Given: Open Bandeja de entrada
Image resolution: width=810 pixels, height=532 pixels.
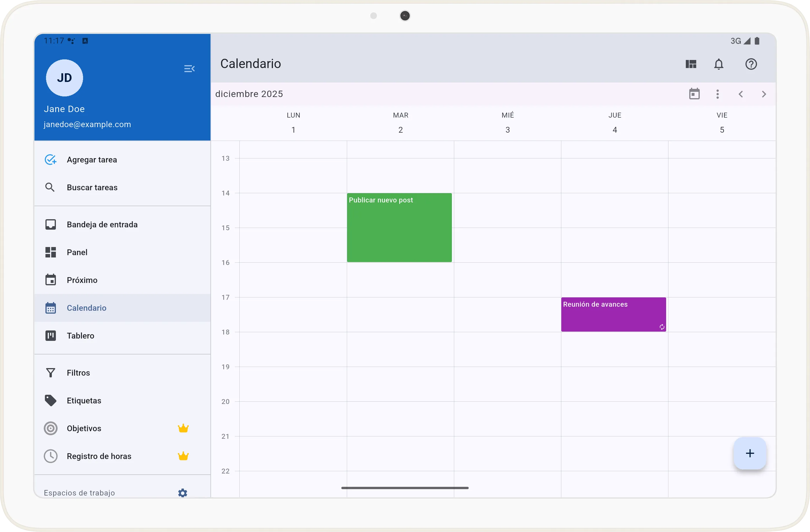Looking at the screenshot, I should click(x=102, y=225).
